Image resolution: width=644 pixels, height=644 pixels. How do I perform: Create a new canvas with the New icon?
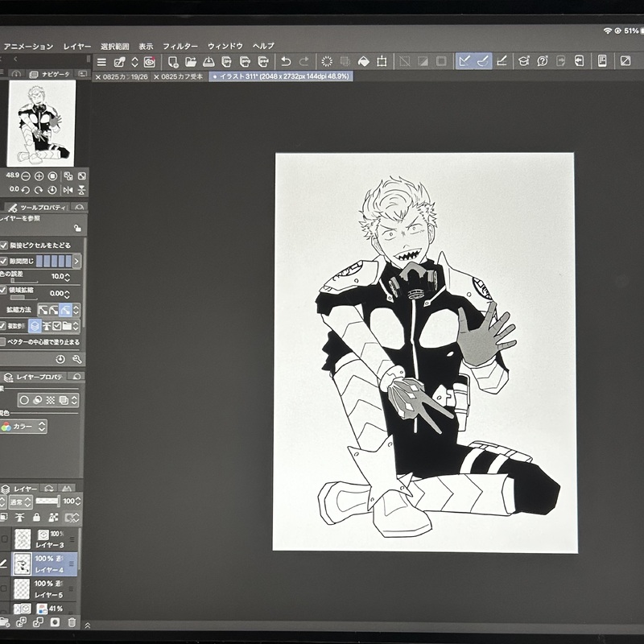(173, 62)
